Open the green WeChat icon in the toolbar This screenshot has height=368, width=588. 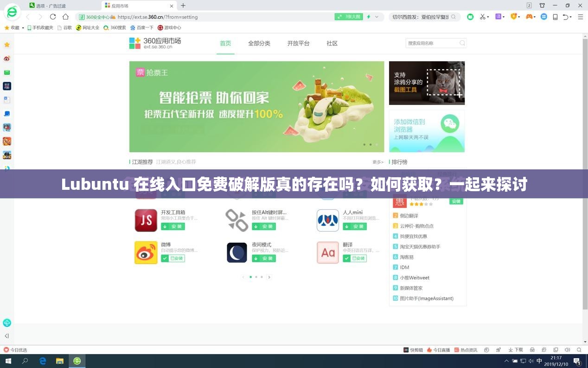pyautogui.click(x=470, y=17)
